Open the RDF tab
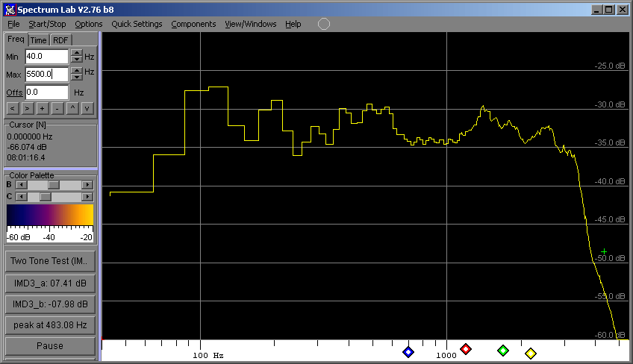 [x=60, y=40]
